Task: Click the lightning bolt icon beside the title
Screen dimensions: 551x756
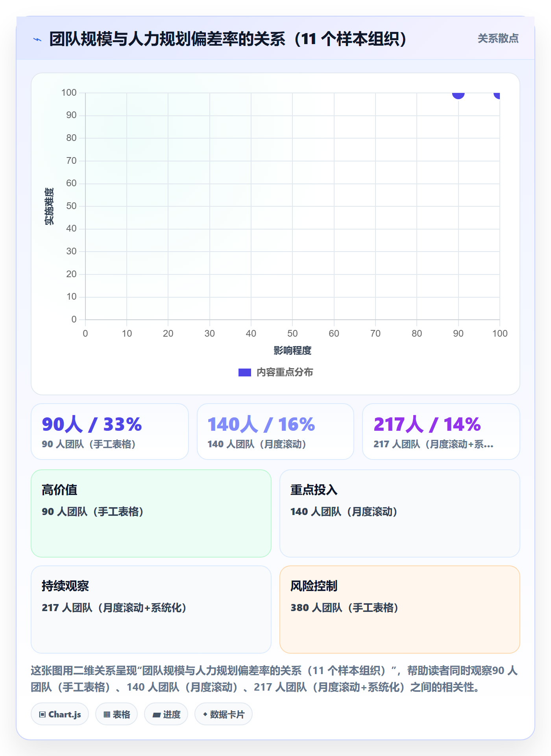Action: point(37,39)
